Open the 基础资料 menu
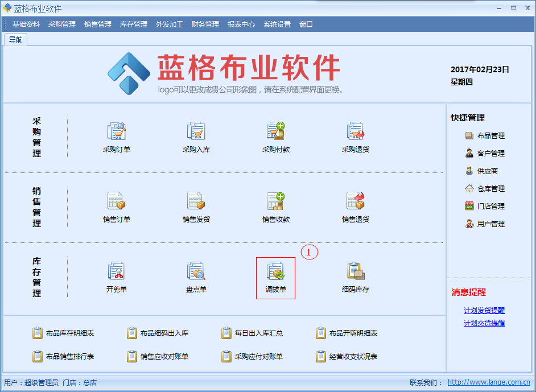 click(26, 24)
